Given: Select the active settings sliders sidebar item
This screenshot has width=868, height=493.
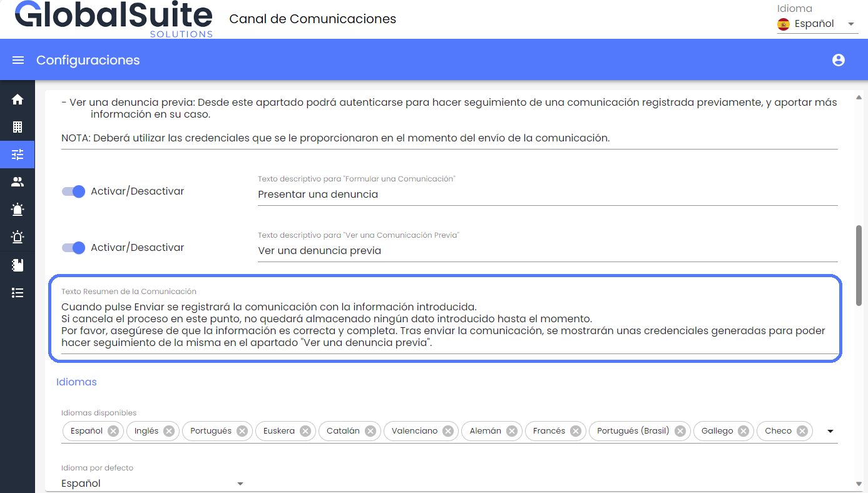Looking at the screenshot, I should click(18, 155).
